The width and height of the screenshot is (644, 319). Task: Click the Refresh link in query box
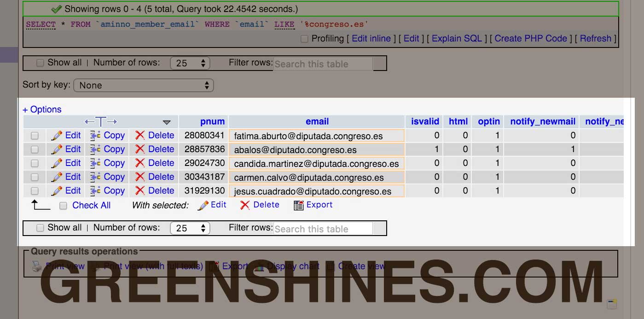595,39
